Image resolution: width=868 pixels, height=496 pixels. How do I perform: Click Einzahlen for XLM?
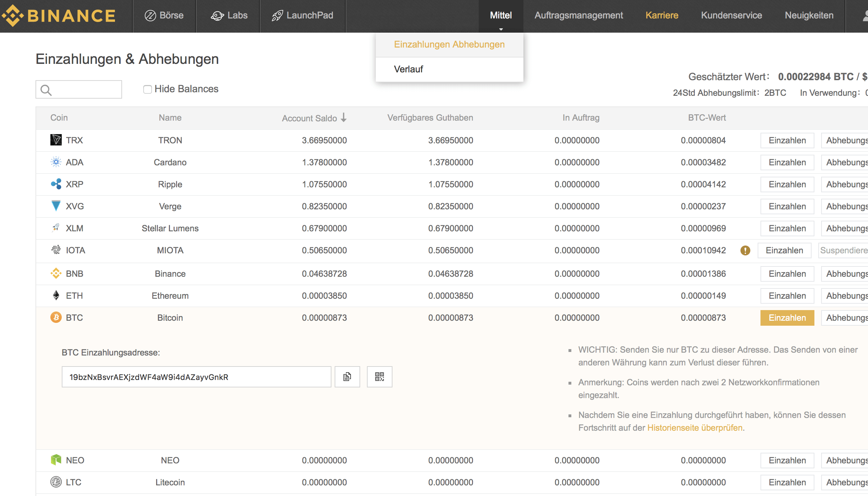tap(787, 228)
